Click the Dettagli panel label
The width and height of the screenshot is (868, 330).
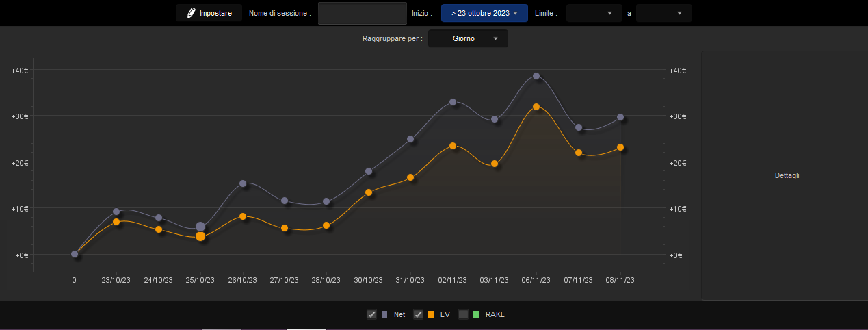pos(787,175)
